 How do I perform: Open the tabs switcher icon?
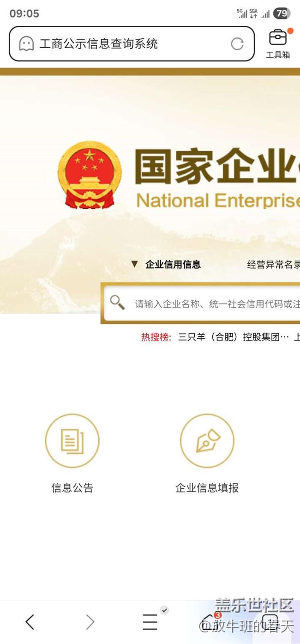[x=270, y=621]
